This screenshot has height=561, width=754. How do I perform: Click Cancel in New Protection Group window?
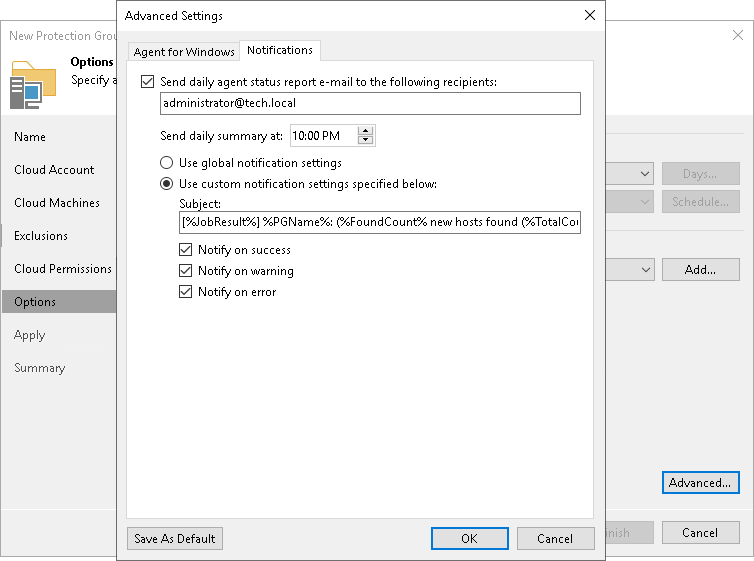[700, 533]
